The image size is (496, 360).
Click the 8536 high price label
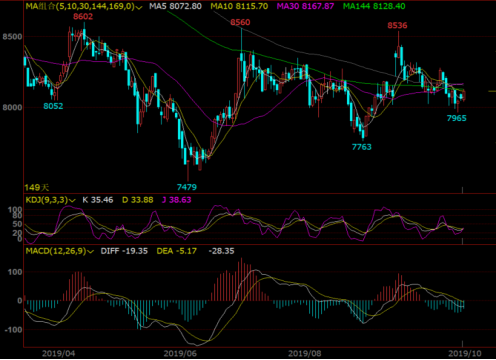tap(397, 26)
